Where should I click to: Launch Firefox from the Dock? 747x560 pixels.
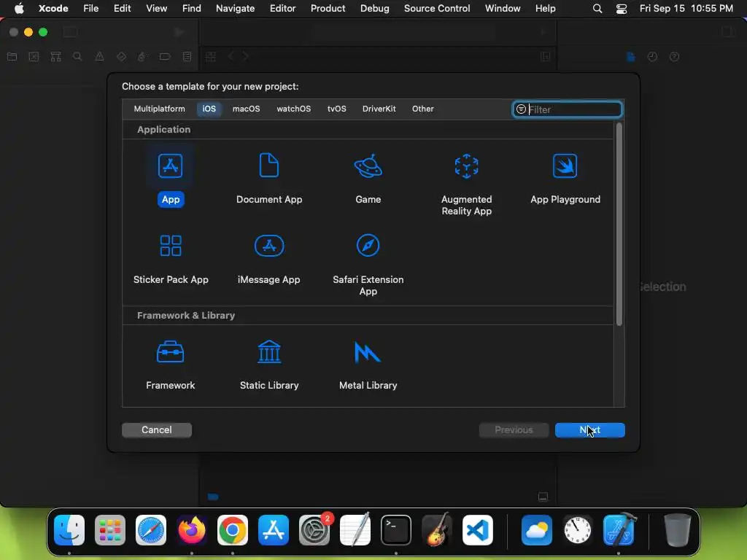pos(192,530)
